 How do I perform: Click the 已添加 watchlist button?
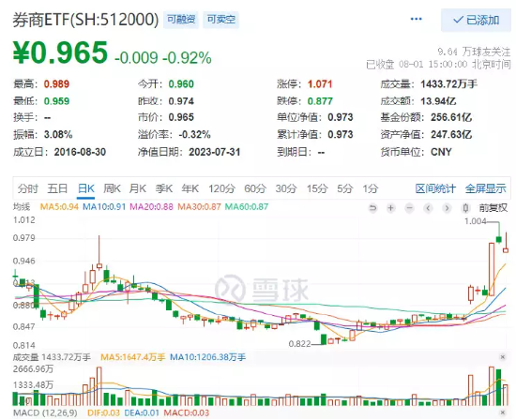(x=476, y=20)
